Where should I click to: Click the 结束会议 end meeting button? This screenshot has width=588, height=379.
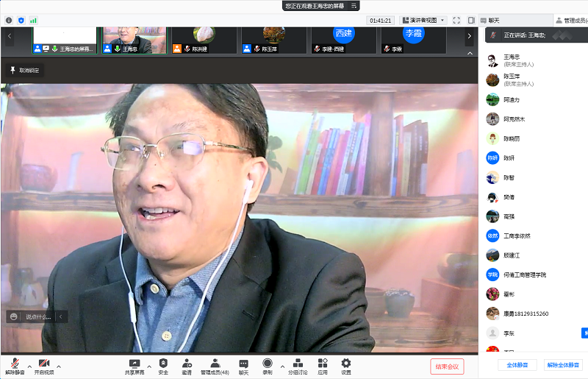tap(447, 366)
